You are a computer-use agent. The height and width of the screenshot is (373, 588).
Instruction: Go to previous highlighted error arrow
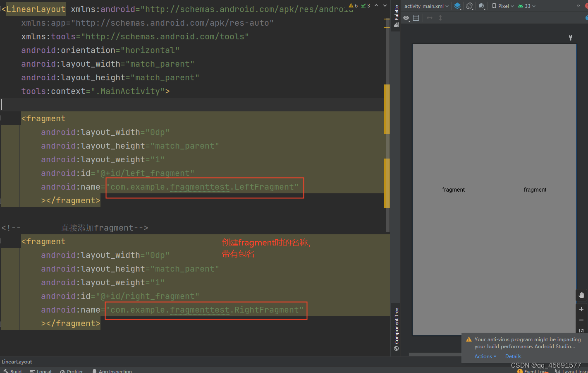tap(376, 6)
